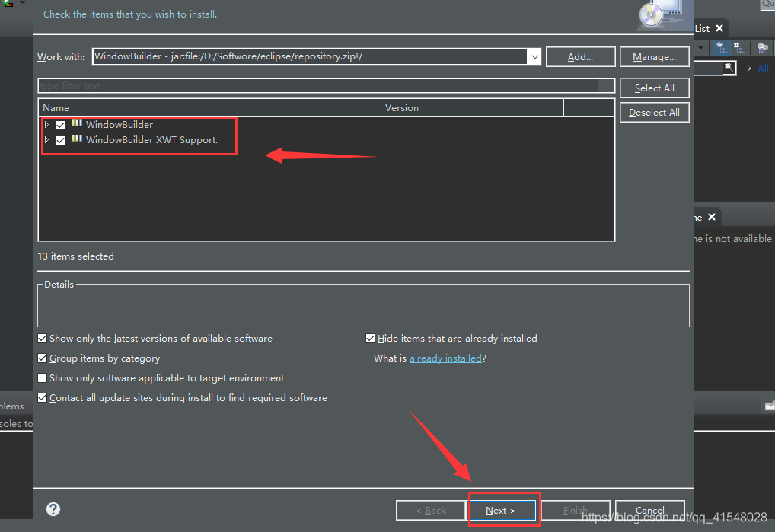Click the Deselect All button
This screenshot has height=532, width=775.
click(655, 112)
